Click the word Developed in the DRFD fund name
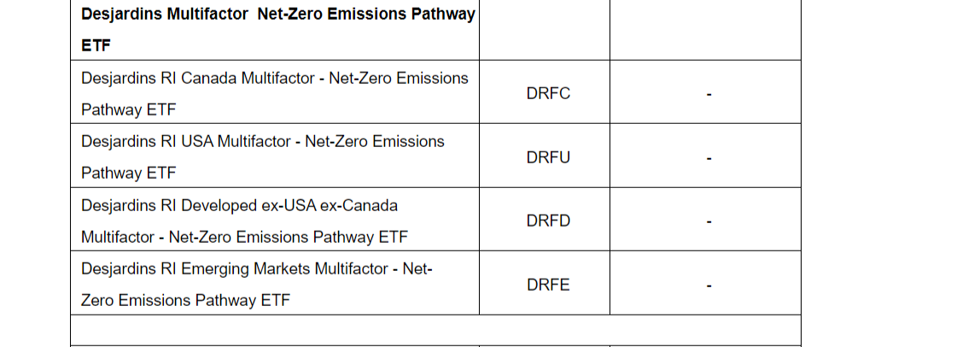Screen dimensions: 980x347 (216, 205)
